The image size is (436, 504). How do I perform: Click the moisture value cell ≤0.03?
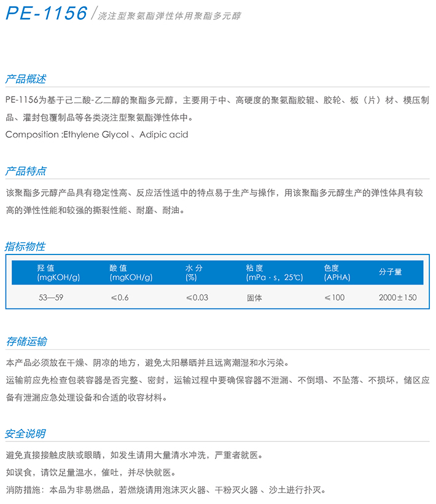click(x=197, y=297)
